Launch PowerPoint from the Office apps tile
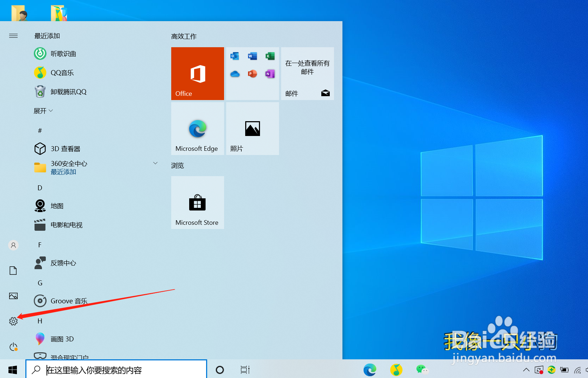588x378 pixels. click(x=252, y=74)
